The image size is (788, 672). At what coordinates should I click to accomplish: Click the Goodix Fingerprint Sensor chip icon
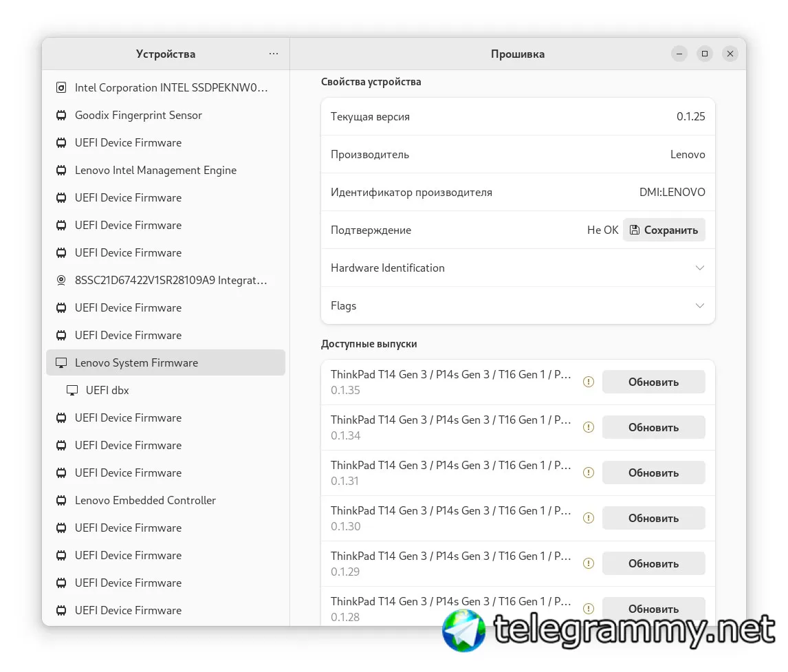pyautogui.click(x=61, y=115)
